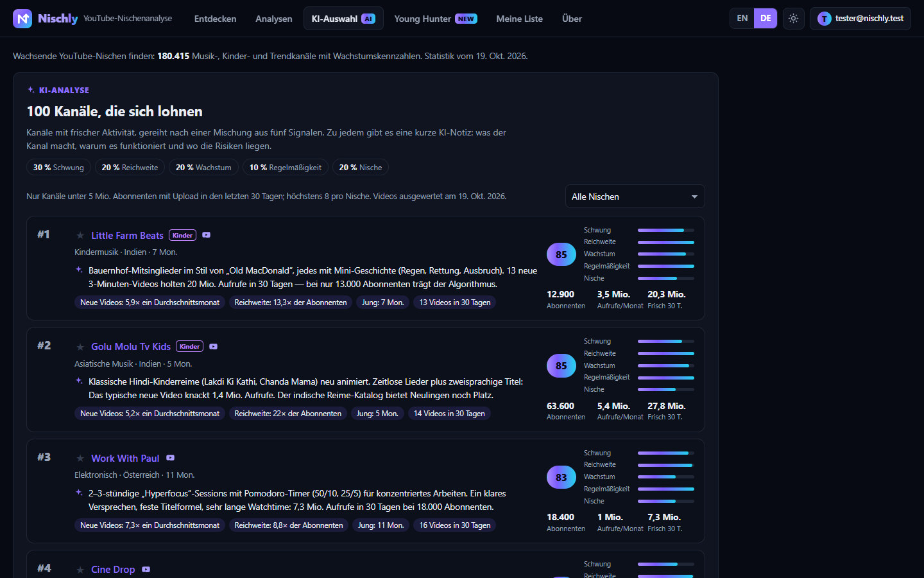This screenshot has height=578, width=924.
Task: Star the Work With Paul channel
Action: click(x=80, y=459)
